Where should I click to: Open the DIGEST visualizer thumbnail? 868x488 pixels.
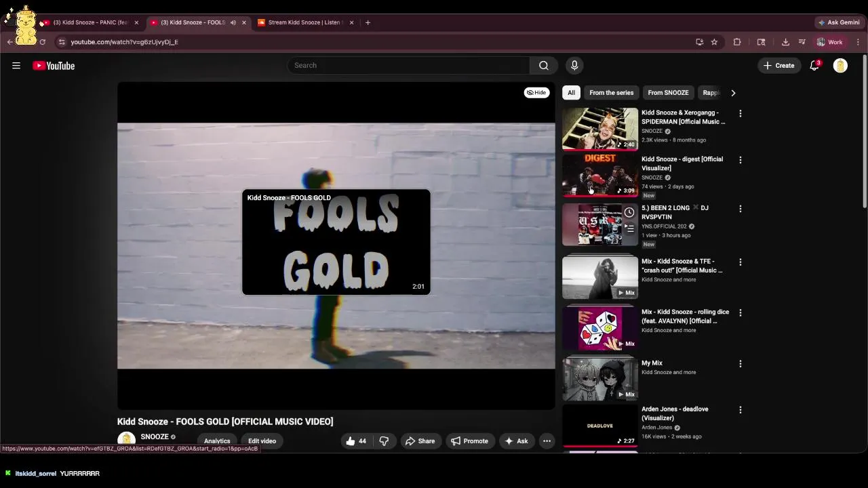tap(600, 175)
